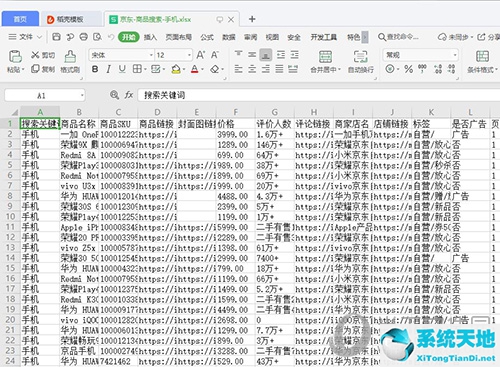Open the Page Layout (页面布局) ribbon tab

click(179, 37)
